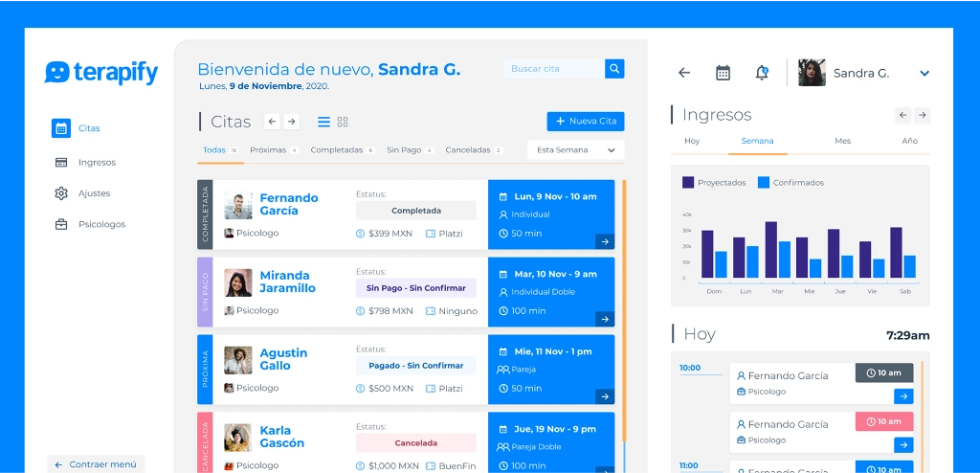The height and width of the screenshot is (473, 980).
Task: Click the 7:29am current time
Action: coord(907,335)
